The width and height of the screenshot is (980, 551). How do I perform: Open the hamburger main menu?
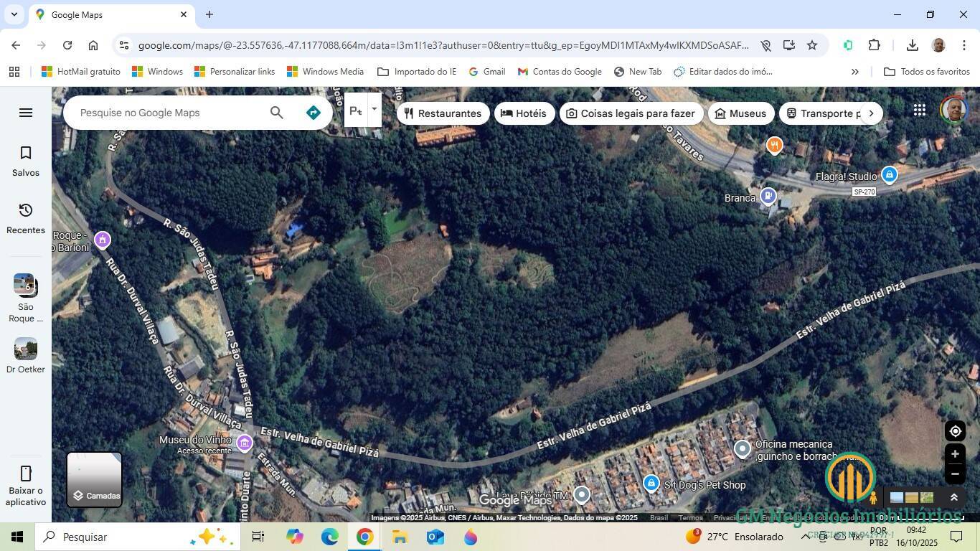(x=25, y=112)
